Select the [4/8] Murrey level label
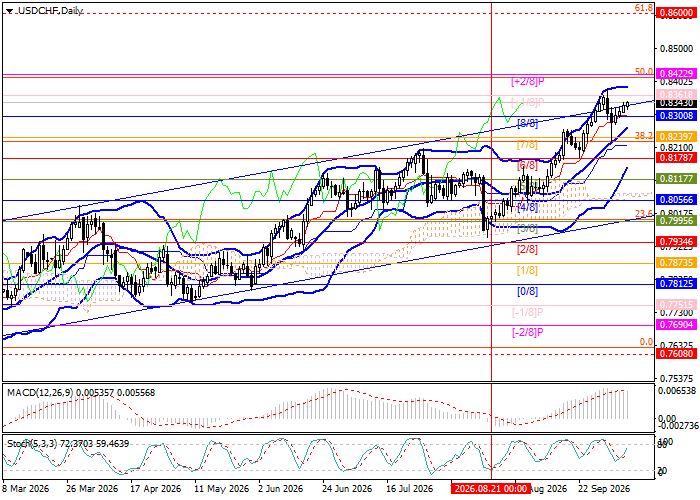Screen dimensions: 700x500 pos(527,208)
